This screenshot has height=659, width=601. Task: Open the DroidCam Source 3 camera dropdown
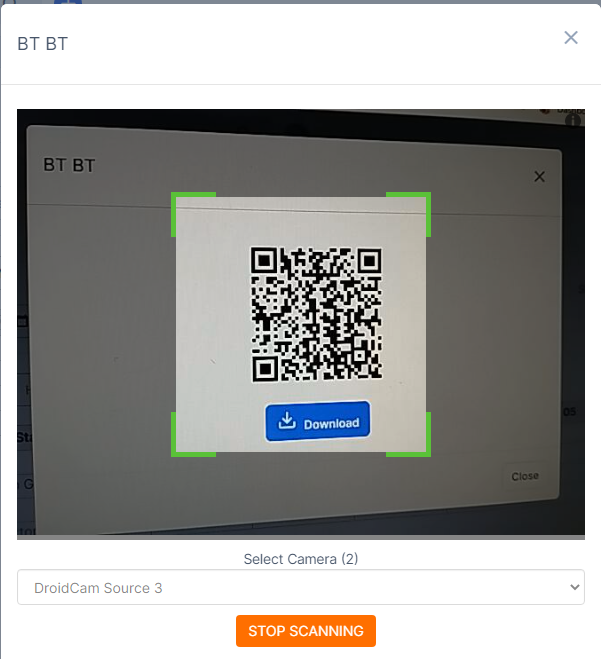(x=301, y=587)
